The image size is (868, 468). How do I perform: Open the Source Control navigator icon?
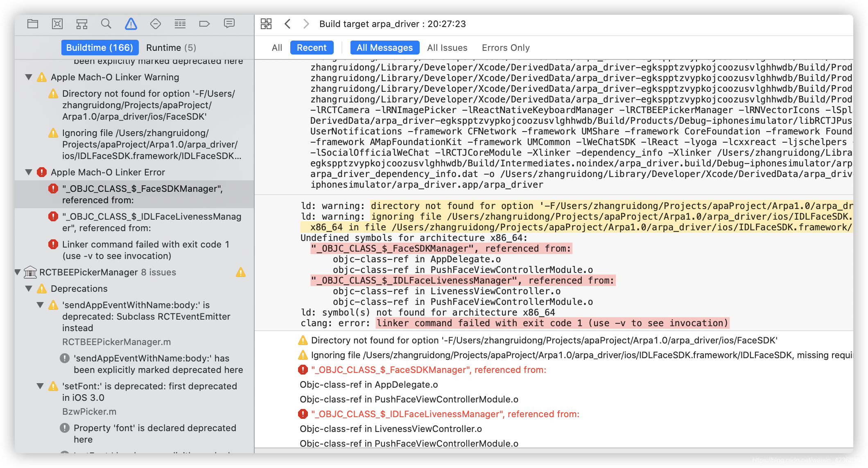[57, 24]
